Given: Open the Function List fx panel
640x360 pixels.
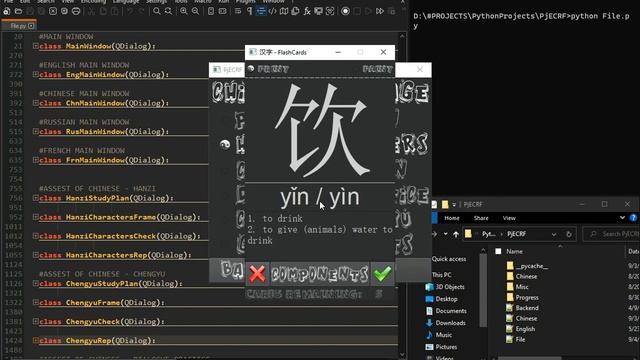Looking at the screenshot, I should (x=307, y=11).
